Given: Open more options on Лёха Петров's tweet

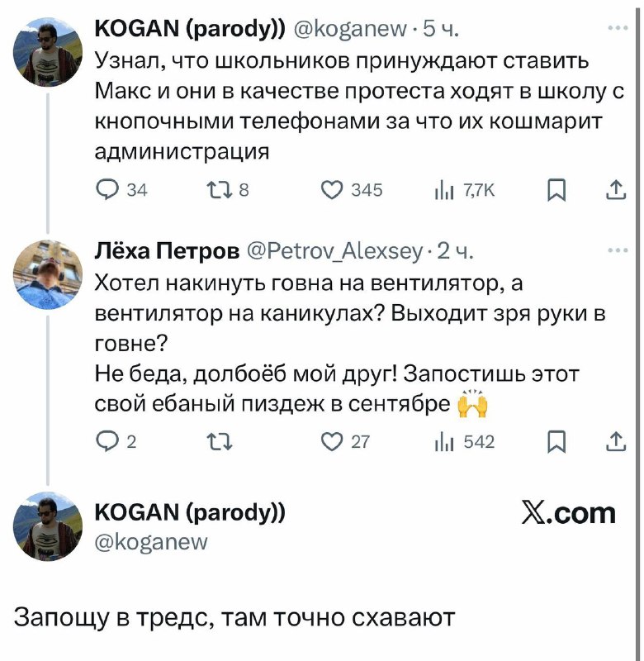Looking at the screenshot, I should tap(616, 247).
